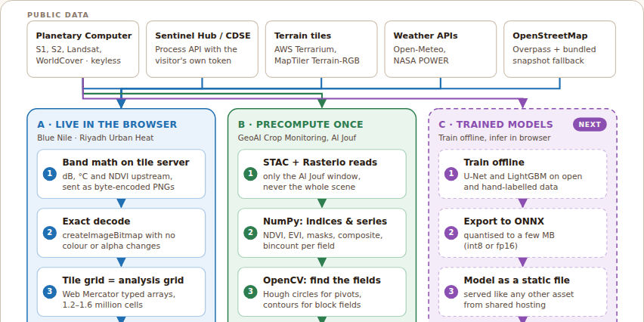Click 'Train offline, infer in browser' subtitle
The height and width of the screenshot is (322, 644).
pyautogui.click(x=494, y=138)
